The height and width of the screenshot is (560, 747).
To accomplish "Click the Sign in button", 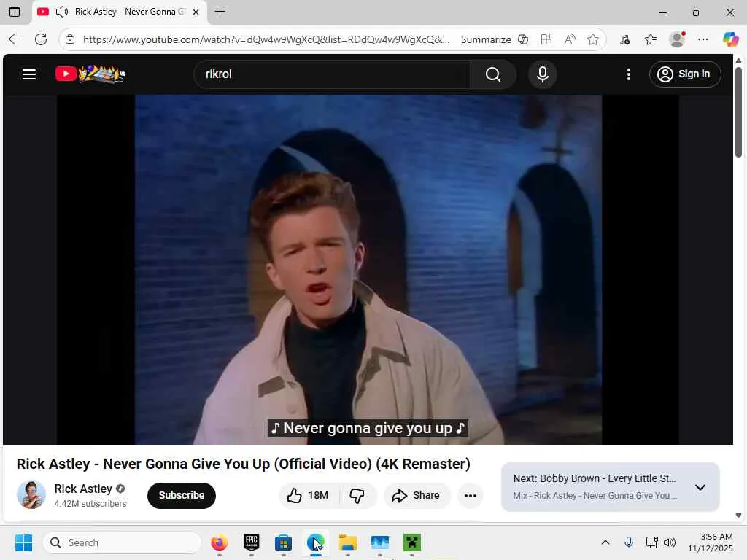I will pyautogui.click(x=684, y=74).
